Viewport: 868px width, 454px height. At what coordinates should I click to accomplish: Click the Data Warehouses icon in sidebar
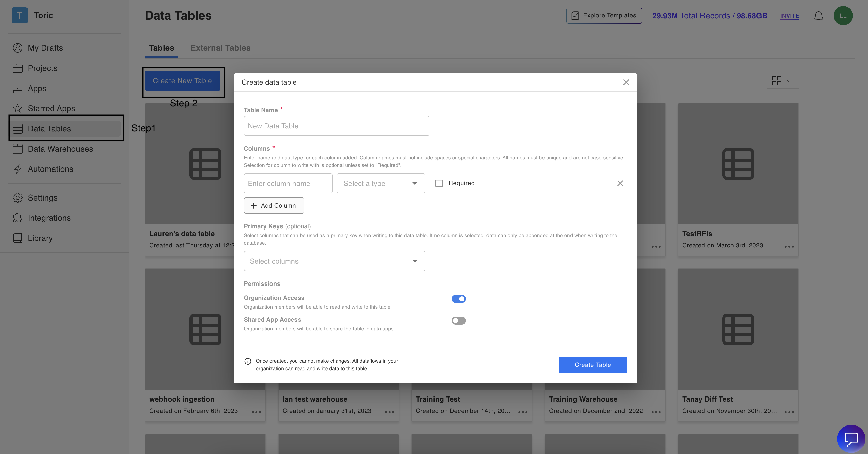[17, 149]
